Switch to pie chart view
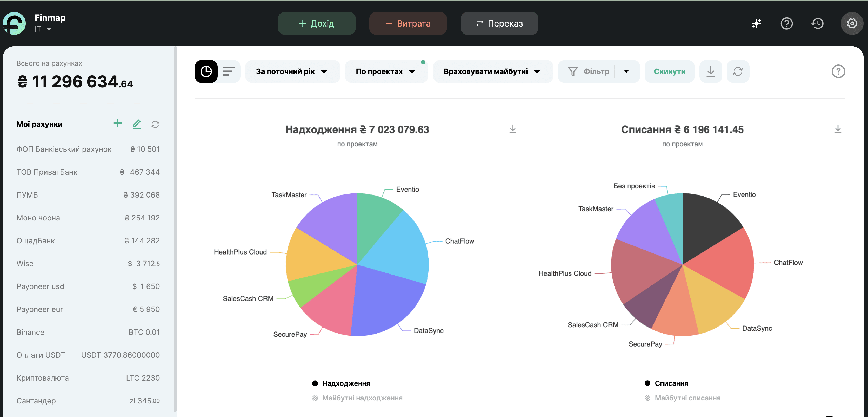 click(206, 71)
